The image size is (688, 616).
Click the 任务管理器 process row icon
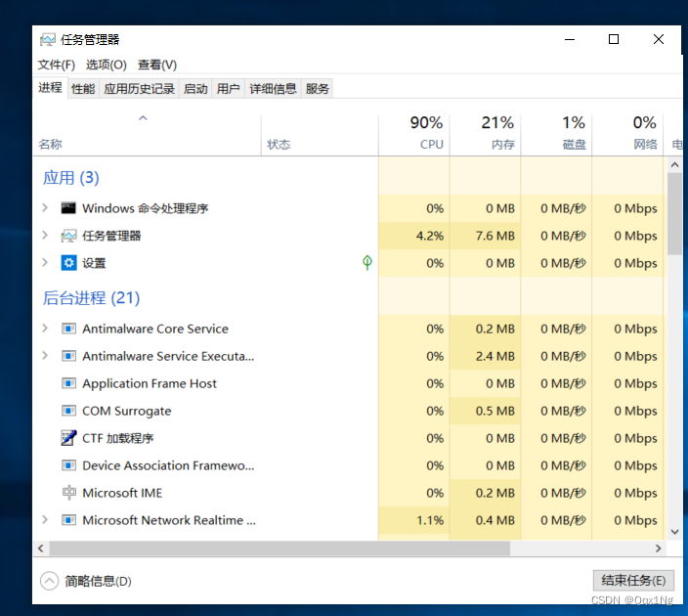tap(68, 236)
